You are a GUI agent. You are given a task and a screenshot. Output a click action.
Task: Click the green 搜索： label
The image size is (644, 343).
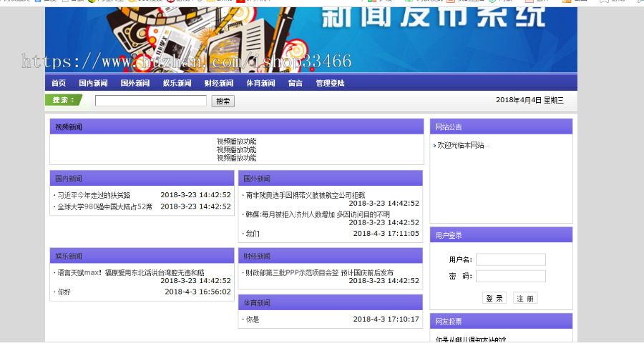tap(64, 100)
